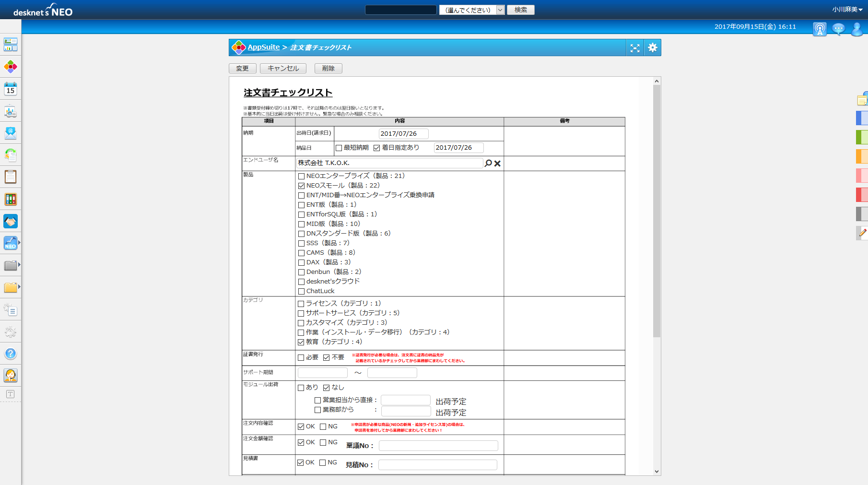This screenshot has width=868, height=485.
Task: Open the chat speech bubble icon
Action: [838, 29]
